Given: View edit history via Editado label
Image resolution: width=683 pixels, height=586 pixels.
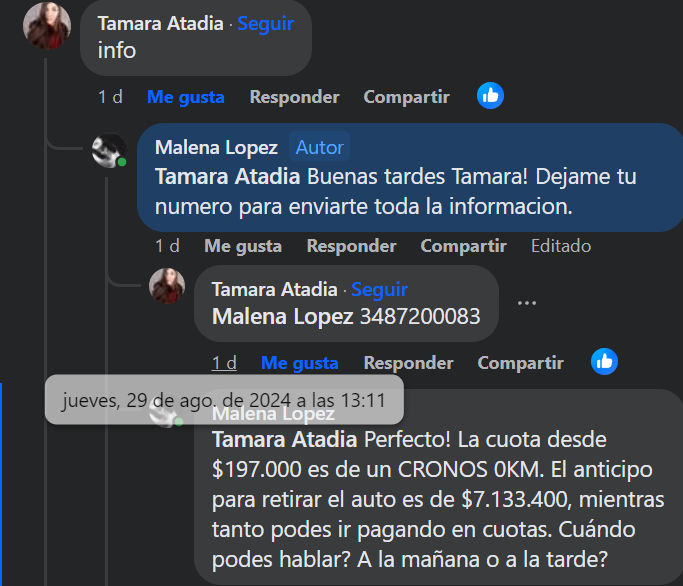Looking at the screenshot, I should coord(561,246).
